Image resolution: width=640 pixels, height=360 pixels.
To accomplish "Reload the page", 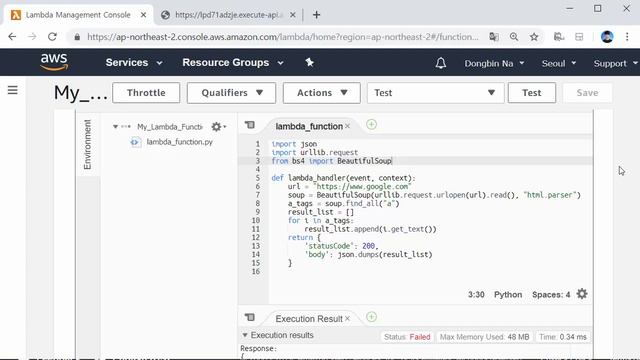I will tap(52, 37).
